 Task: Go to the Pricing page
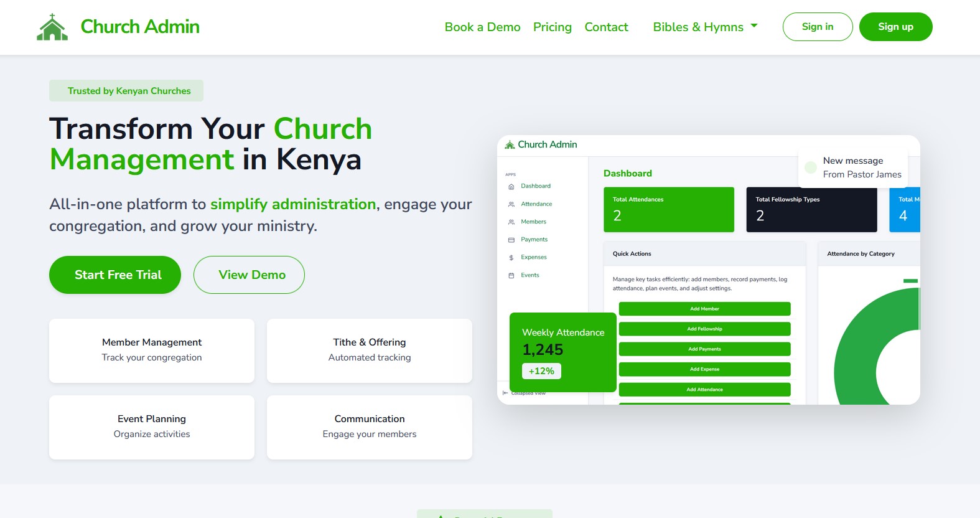[x=552, y=27]
